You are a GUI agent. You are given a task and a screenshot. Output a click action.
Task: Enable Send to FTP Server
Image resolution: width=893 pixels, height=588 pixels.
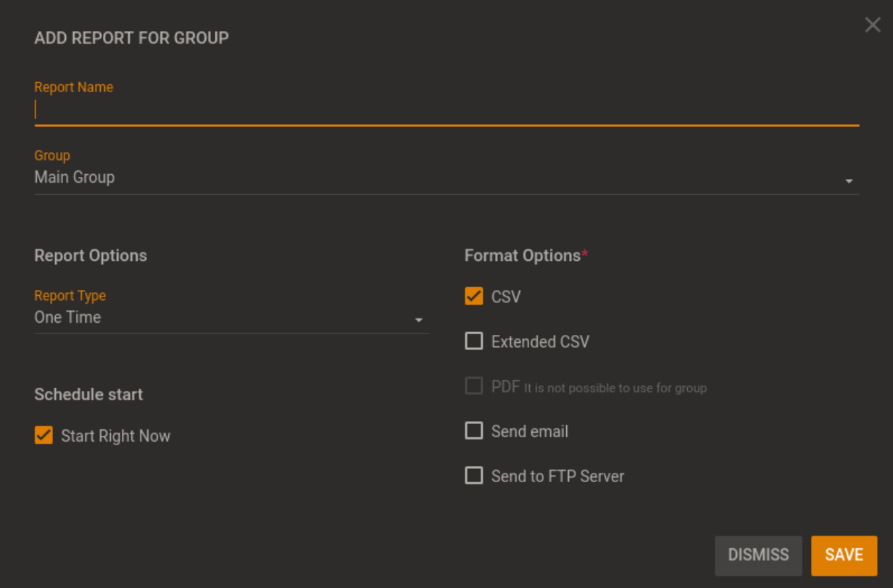pos(473,476)
